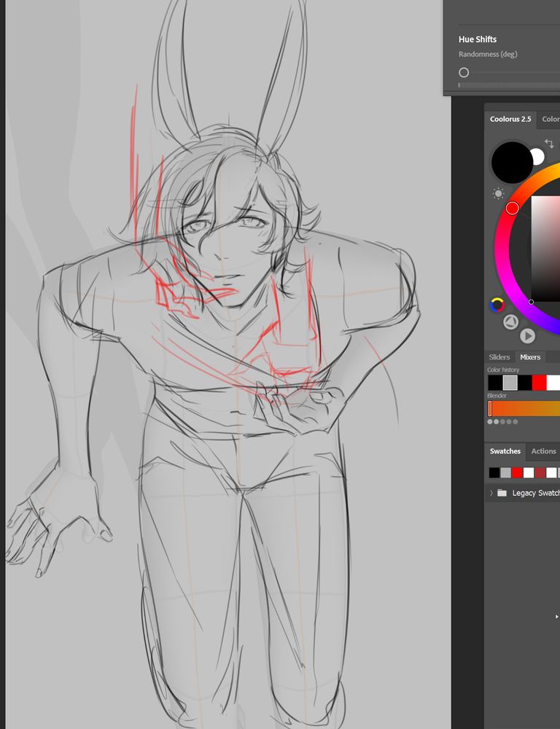560x729 pixels.
Task: Open the red-yellow-blue color wheel mode icon
Action: point(497,305)
